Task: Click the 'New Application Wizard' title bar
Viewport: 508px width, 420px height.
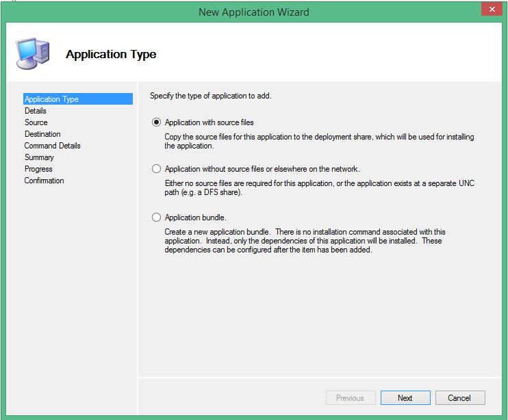Action: tap(253, 12)
